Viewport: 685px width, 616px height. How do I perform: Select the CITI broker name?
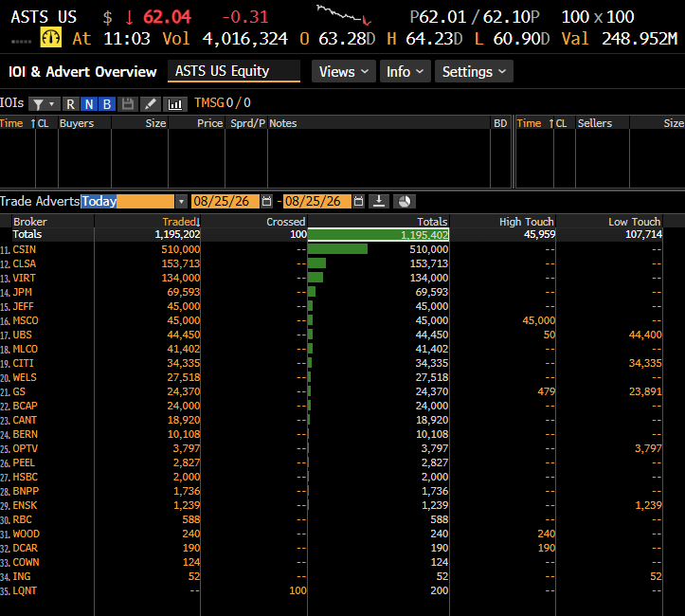point(23,363)
